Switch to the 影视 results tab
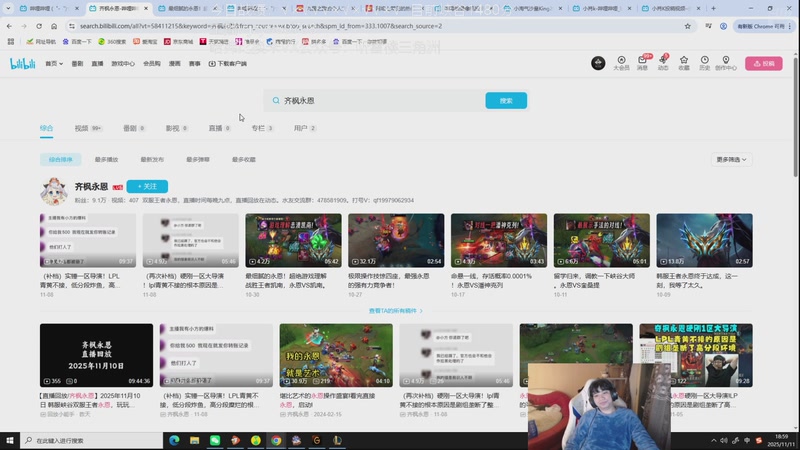Image resolution: width=800 pixels, height=450 pixels. pos(177,128)
